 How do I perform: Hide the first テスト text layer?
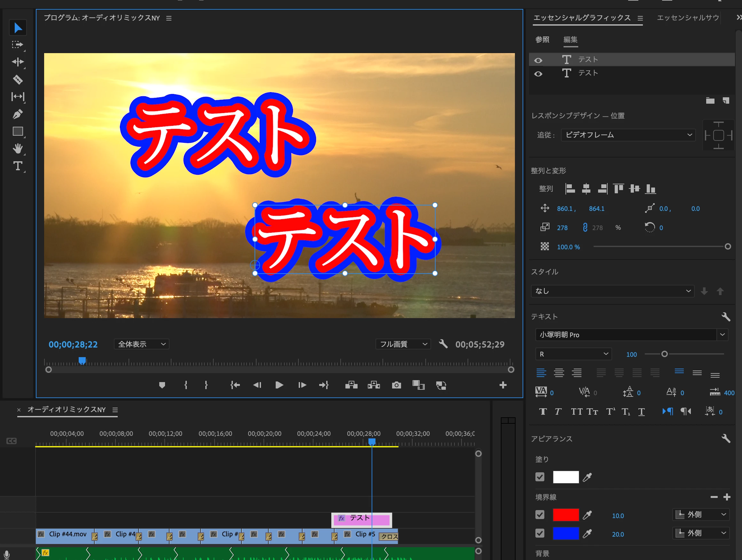tap(538, 60)
